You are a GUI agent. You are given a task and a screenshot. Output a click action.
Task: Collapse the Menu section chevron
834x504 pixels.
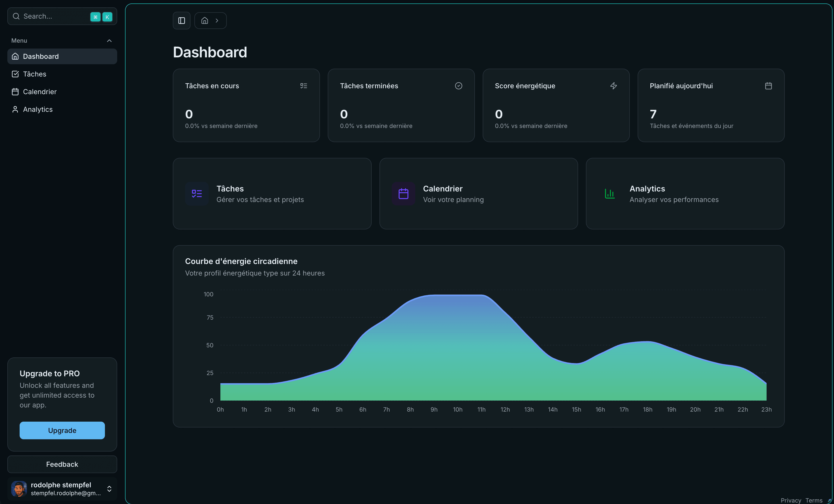click(x=109, y=40)
